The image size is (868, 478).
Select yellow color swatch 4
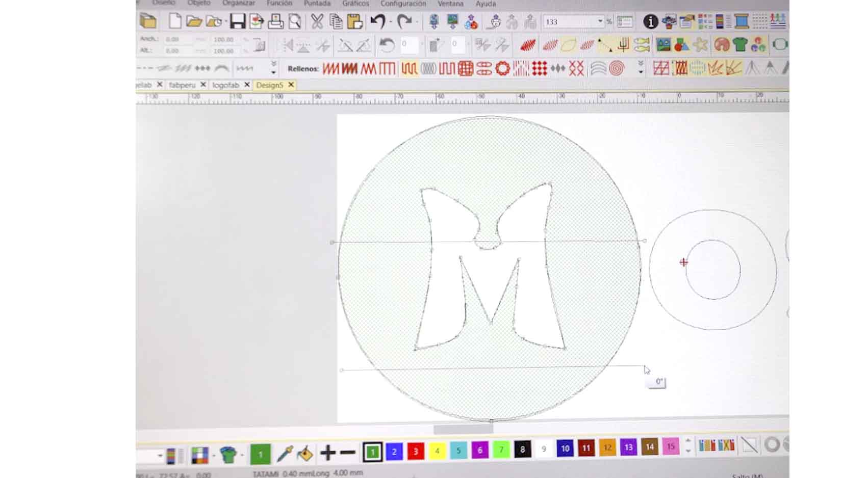coord(437,450)
